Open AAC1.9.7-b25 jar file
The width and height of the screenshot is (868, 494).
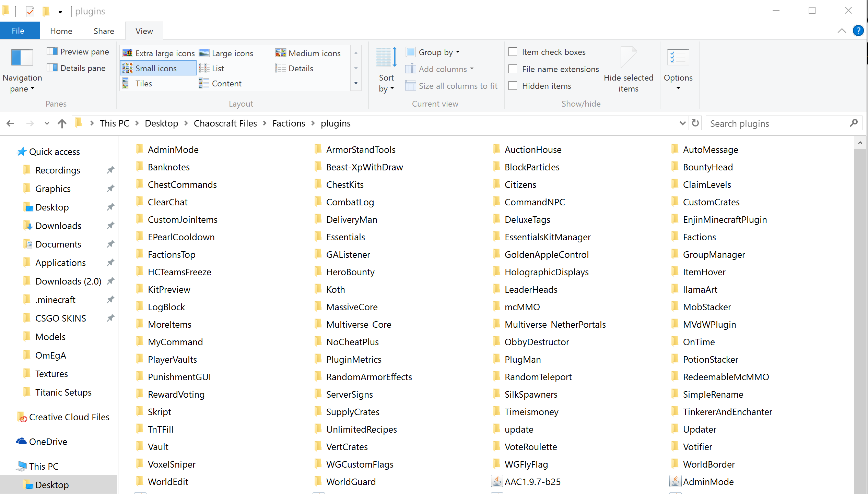pyautogui.click(x=532, y=482)
